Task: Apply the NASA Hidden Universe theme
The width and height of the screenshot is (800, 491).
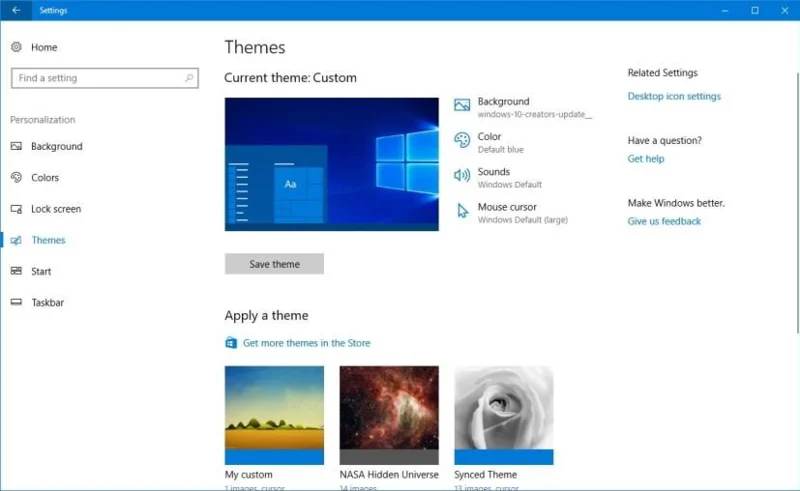Action: click(389, 415)
